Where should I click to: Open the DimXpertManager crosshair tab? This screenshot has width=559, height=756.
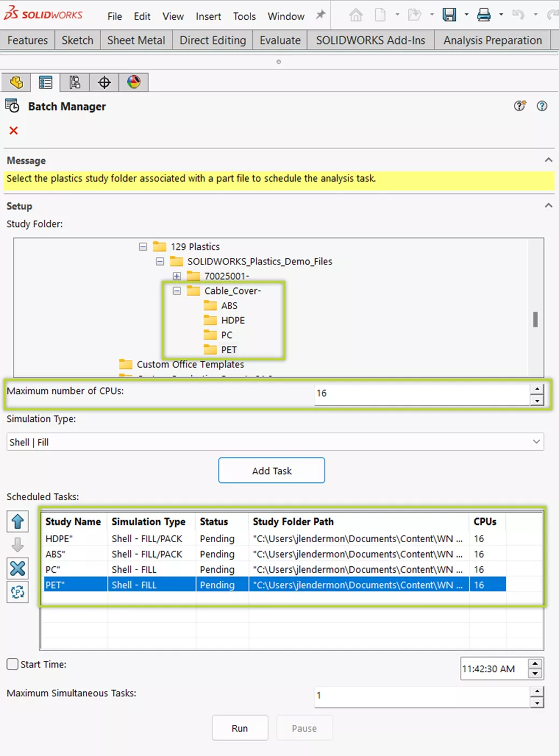pos(104,82)
